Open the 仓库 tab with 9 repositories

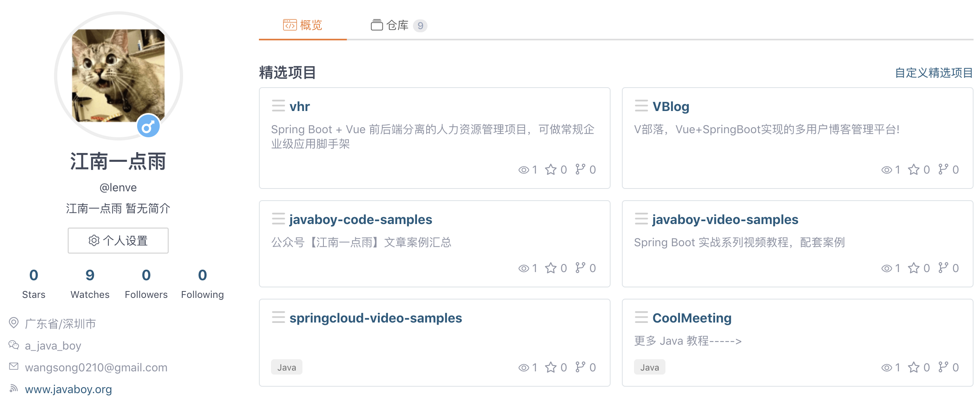point(398,25)
